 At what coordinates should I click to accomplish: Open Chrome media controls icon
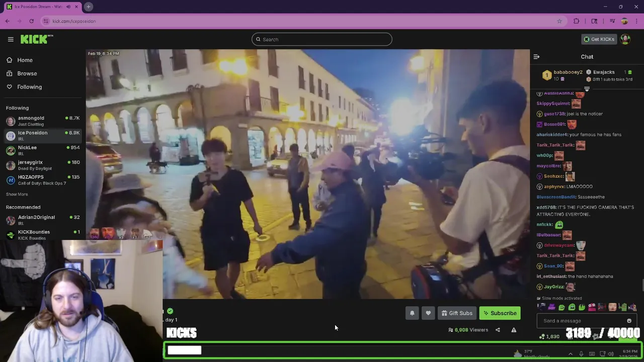click(612, 21)
